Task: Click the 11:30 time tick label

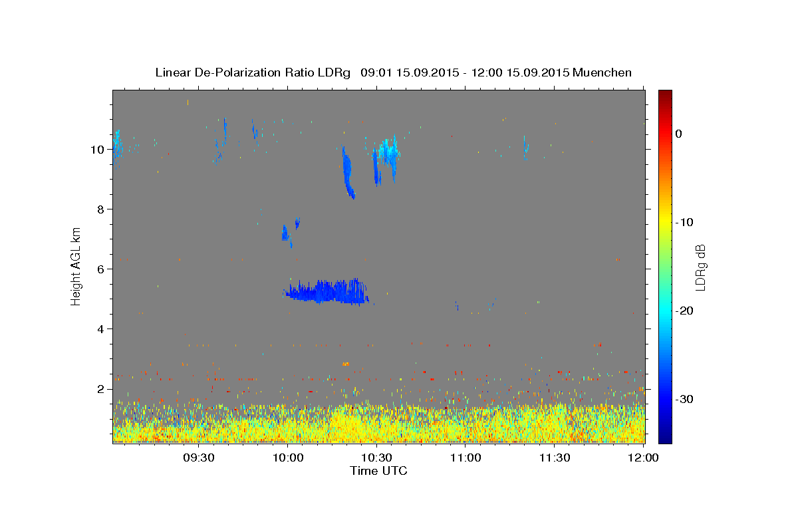Action: coord(554,458)
